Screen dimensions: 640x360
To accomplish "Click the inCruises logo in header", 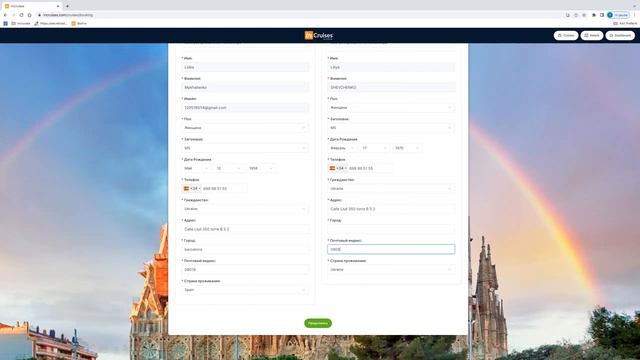I will [319, 36].
